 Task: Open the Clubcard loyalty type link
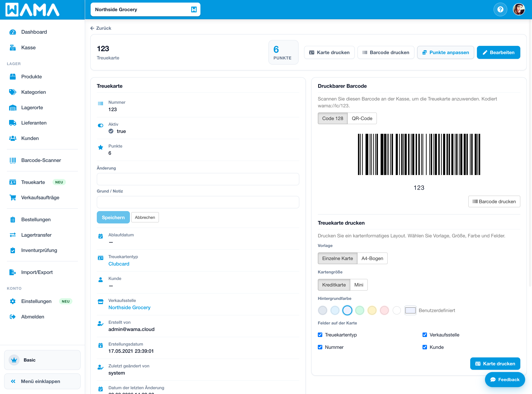119,264
